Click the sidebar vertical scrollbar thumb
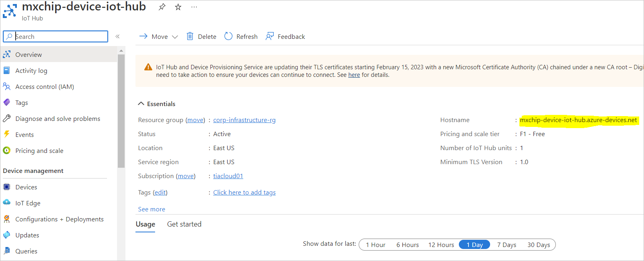The image size is (644, 261). coord(121,111)
